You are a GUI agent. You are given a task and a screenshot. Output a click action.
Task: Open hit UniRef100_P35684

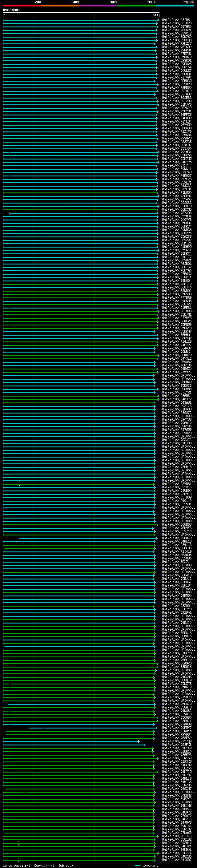click(177, 135)
